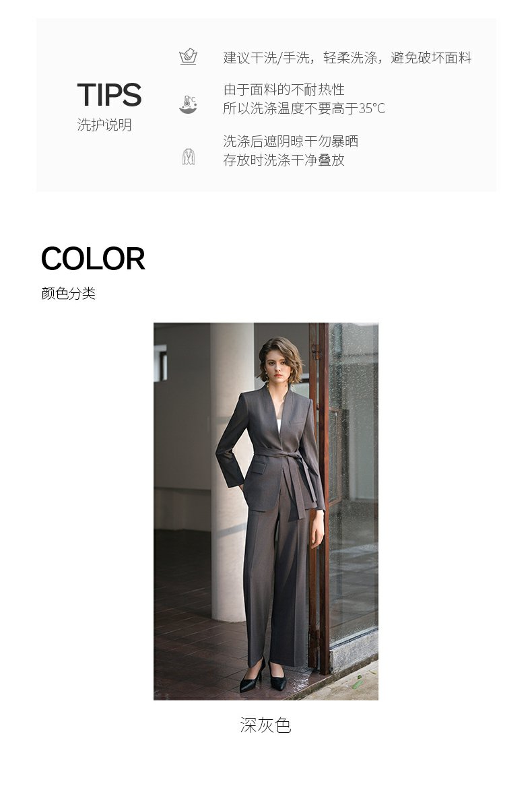Viewport: 532px width, 792px height.
Task: Click the 洗护说明 subtitle text
Action: (104, 125)
